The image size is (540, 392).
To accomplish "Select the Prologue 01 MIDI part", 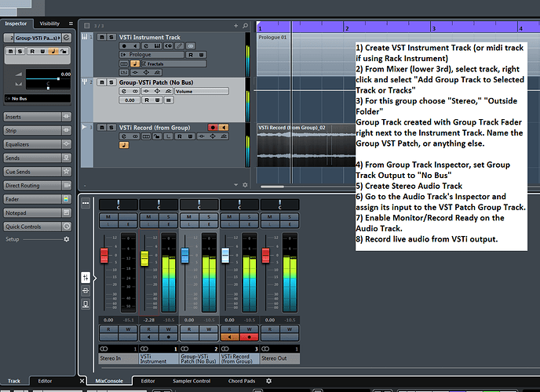I will pos(306,54).
